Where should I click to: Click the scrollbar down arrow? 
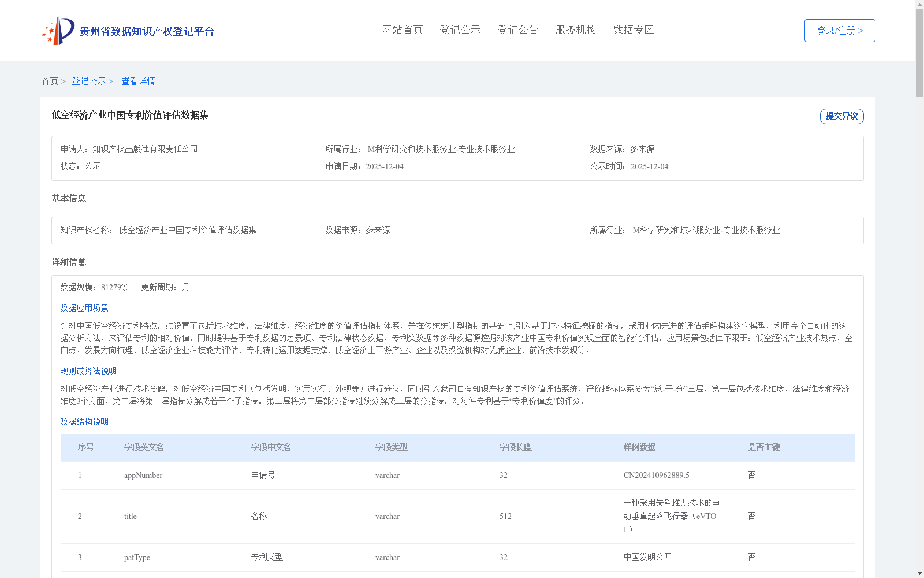coord(919,574)
